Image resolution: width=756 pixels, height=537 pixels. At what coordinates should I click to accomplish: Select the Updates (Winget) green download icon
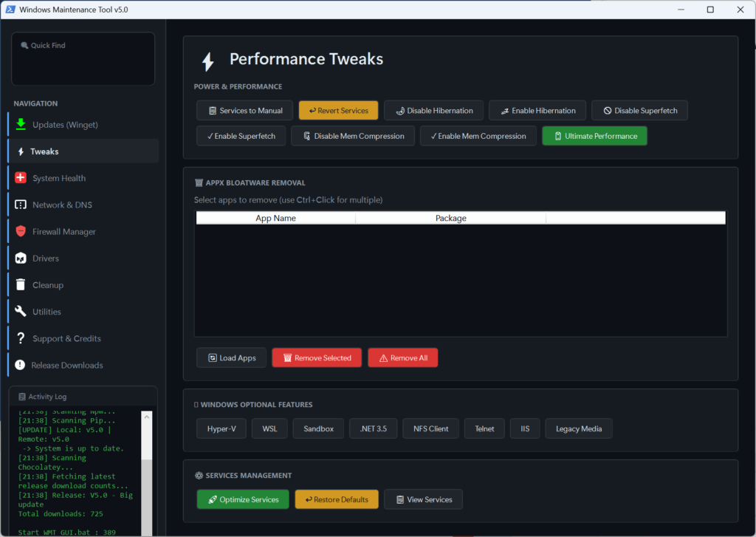pos(19,124)
